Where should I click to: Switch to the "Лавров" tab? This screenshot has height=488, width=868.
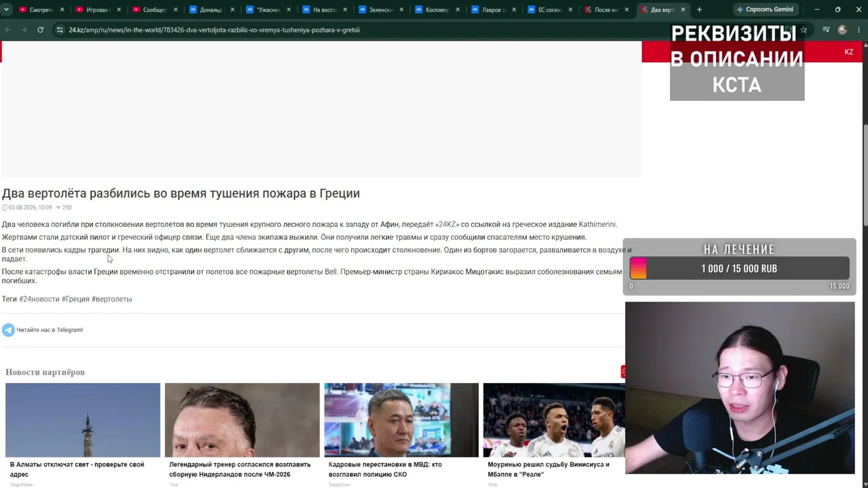[x=493, y=9]
